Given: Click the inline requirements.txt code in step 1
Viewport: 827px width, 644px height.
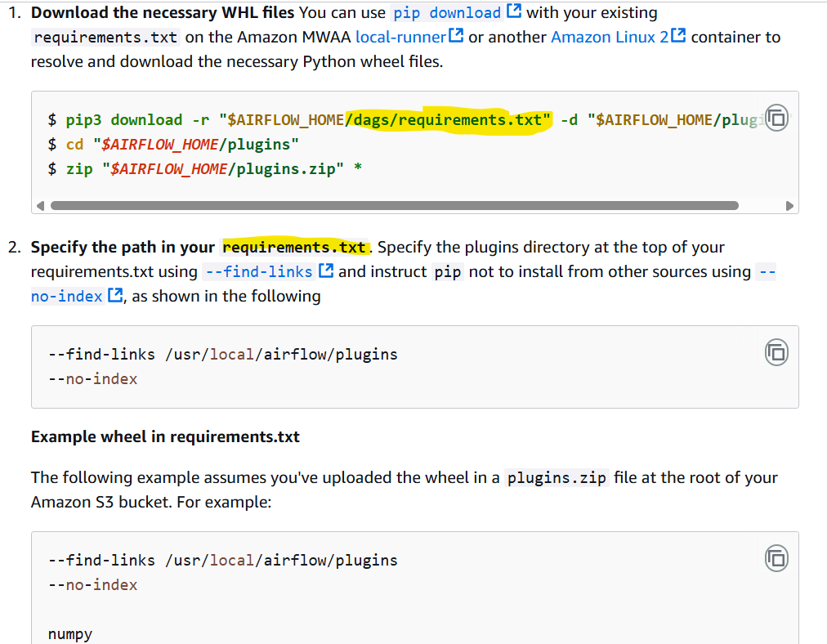Looking at the screenshot, I should coord(105,38).
